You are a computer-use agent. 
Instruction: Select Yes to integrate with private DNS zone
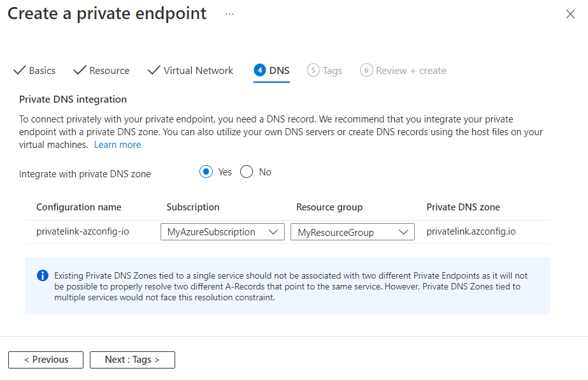[x=205, y=172]
